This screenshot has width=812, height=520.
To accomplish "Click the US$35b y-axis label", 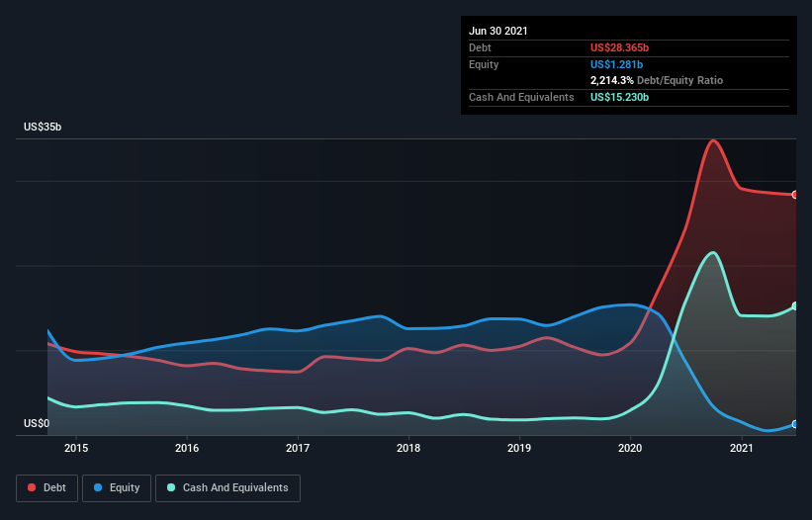I will click(43, 128).
